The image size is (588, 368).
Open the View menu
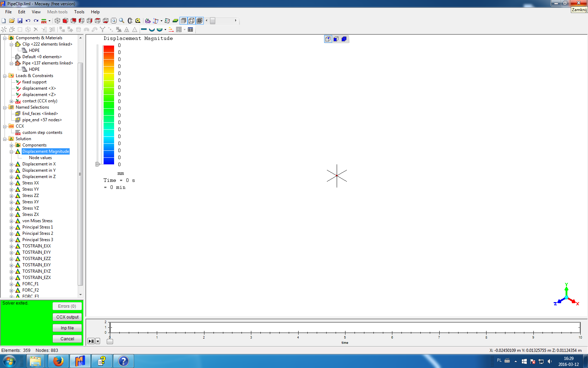[x=36, y=12]
